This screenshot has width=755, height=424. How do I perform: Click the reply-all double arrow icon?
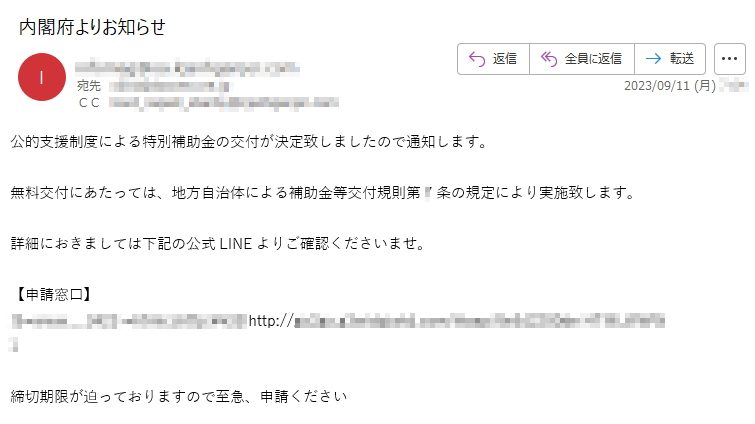(x=548, y=59)
